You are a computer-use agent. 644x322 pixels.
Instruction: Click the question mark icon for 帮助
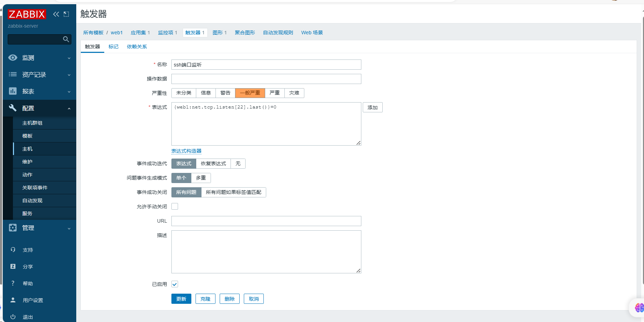click(x=13, y=283)
